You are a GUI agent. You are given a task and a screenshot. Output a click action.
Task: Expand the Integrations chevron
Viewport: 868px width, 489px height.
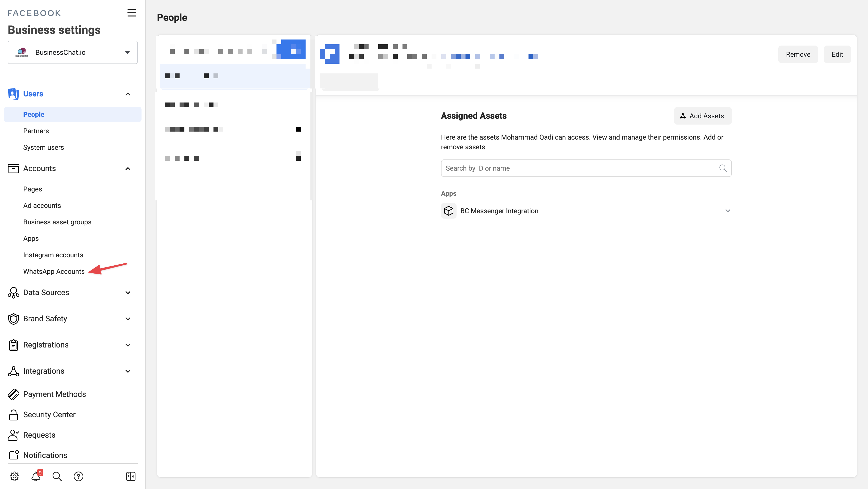click(x=128, y=371)
